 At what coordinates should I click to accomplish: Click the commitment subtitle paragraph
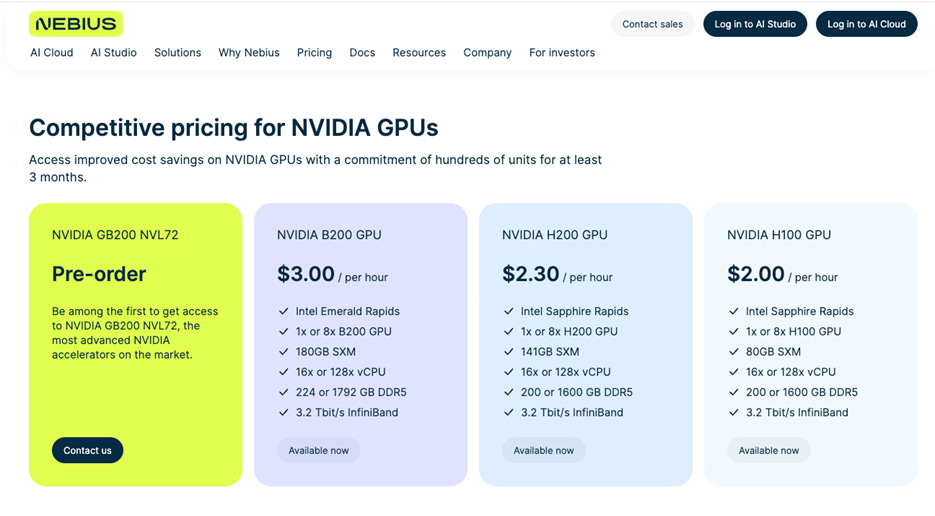point(315,168)
